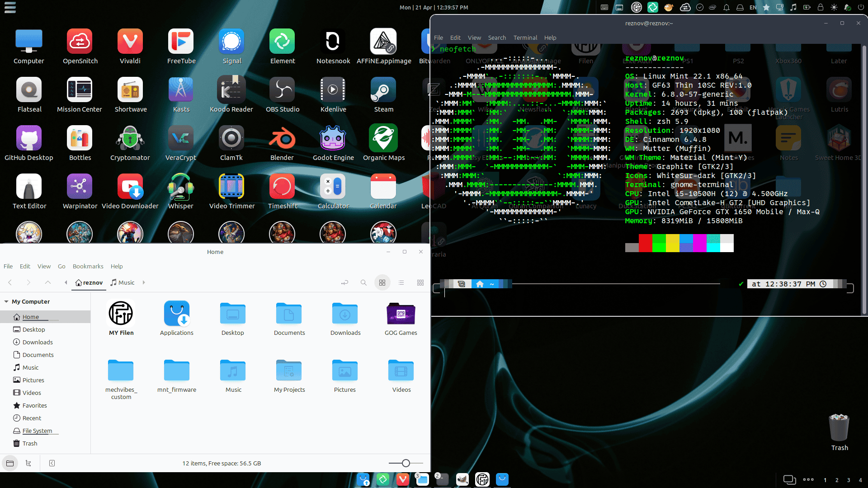Select the GOG Games folder

(x=401, y=319)
